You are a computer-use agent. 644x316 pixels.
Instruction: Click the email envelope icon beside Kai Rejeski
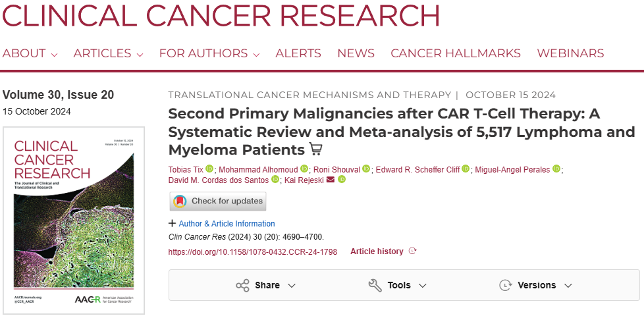pyautogui.click(x=331, y=180)
